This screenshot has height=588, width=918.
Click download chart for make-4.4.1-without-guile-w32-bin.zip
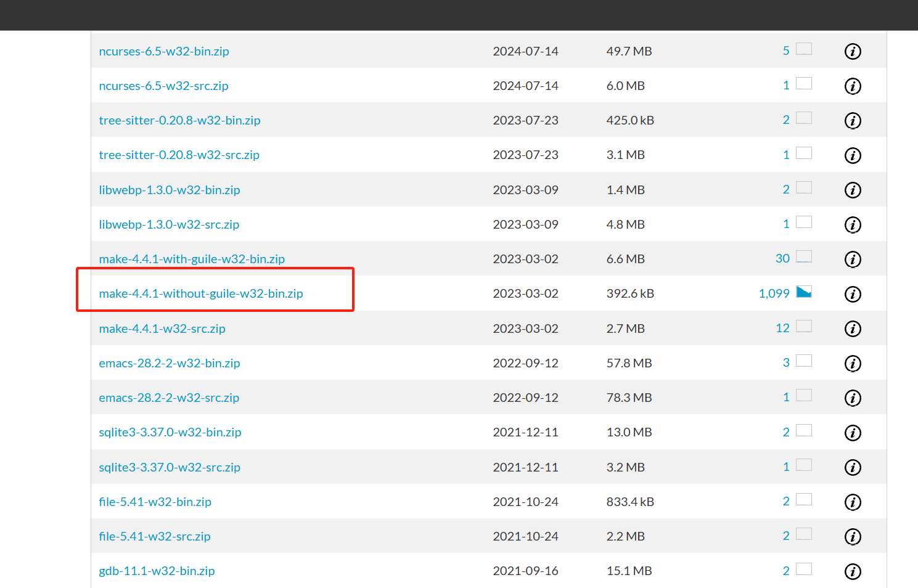click(x=804, y=292)
